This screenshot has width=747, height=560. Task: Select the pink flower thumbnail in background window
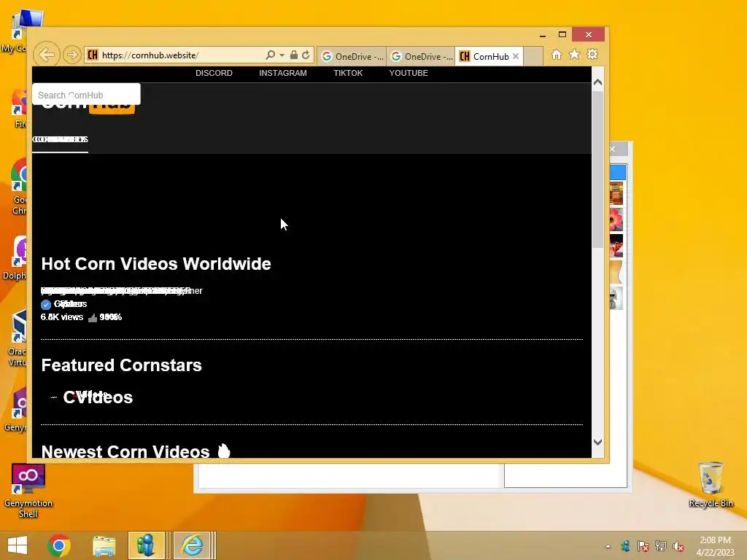point(616,219)
